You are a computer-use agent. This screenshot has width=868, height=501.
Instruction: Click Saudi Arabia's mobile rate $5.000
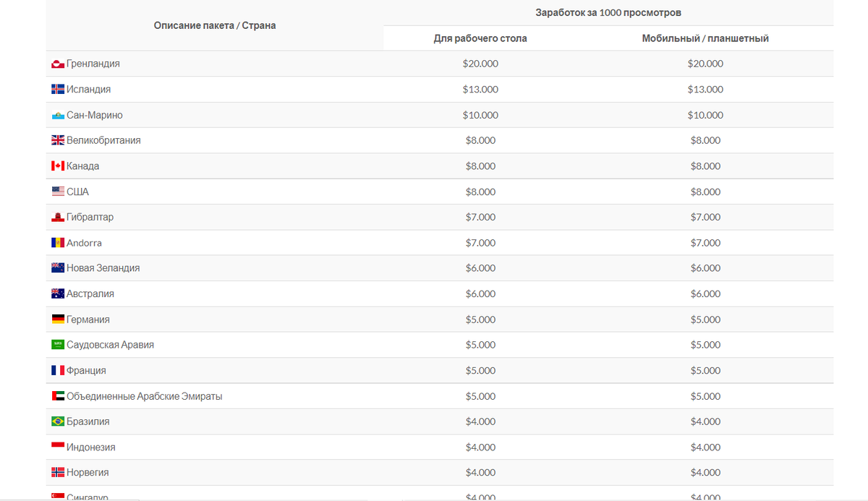[705, 345]
